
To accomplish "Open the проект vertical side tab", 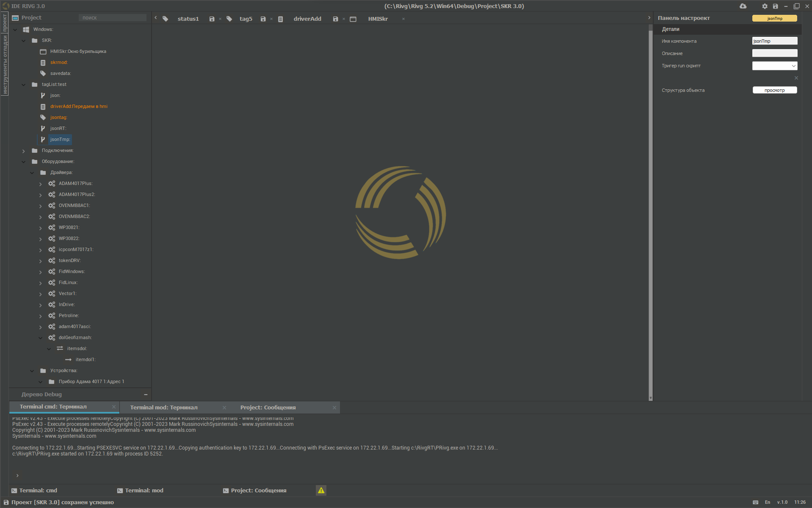I will 5,22.
